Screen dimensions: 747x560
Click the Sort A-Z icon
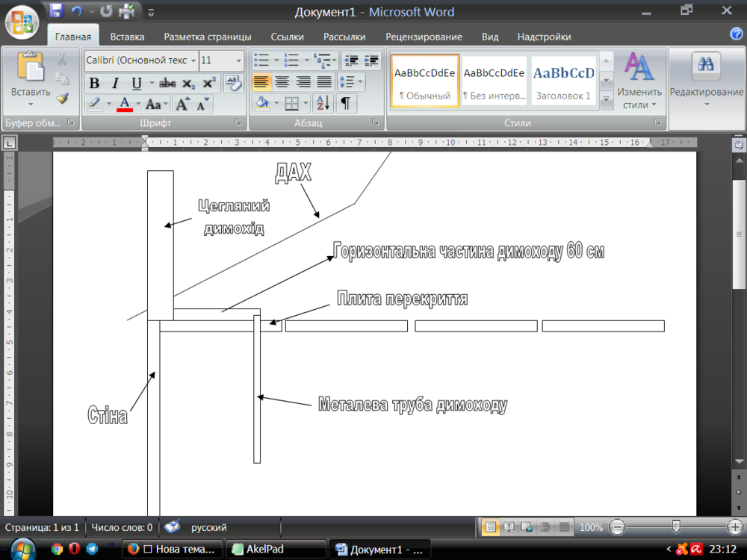click(x=323, y=103)
